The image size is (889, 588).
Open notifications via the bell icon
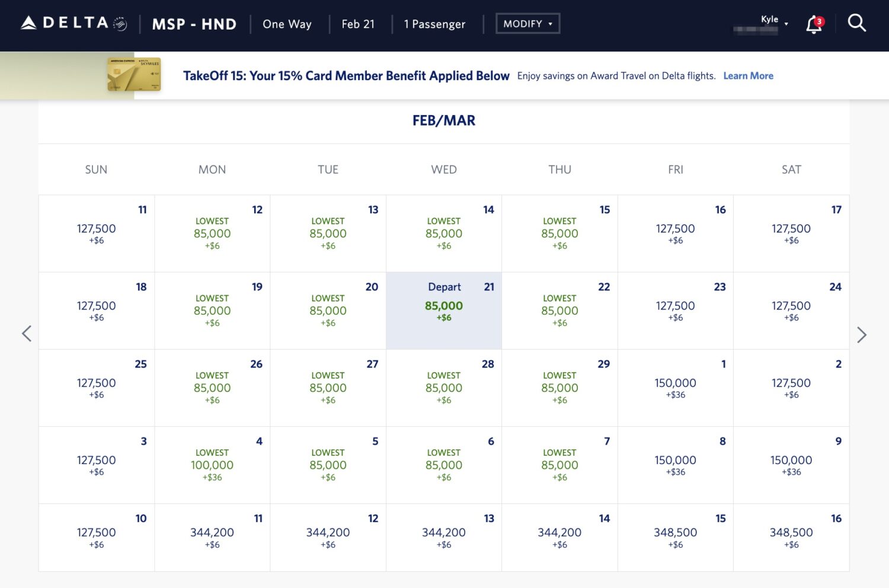point(814,24)
